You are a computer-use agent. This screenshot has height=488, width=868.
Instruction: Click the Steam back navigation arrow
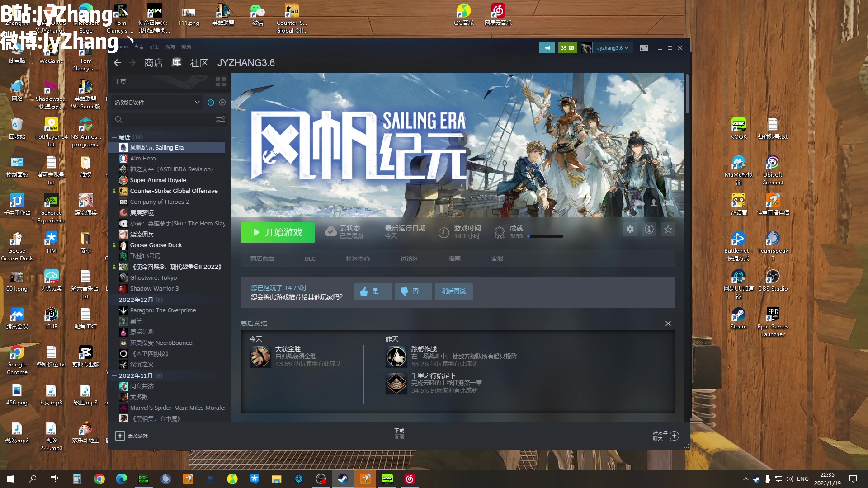117,63
